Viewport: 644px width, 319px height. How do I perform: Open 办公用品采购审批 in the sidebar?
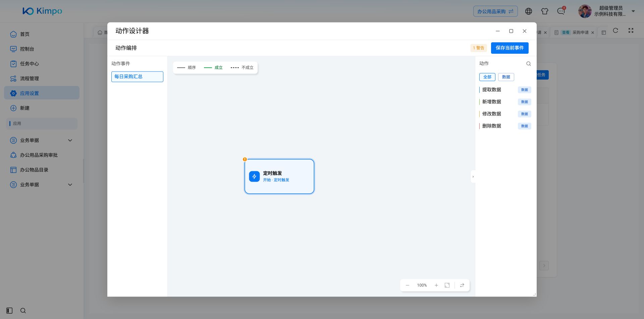(42, 155)
